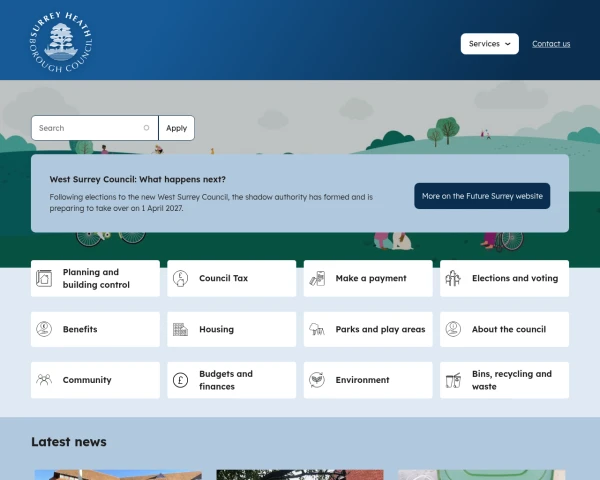Click the small circle icon in Search box

pos(146,128)
